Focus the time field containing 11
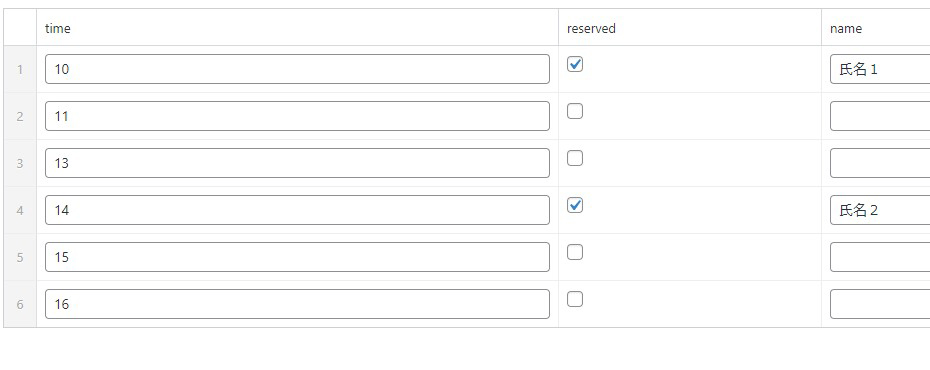 click(297, 116)
